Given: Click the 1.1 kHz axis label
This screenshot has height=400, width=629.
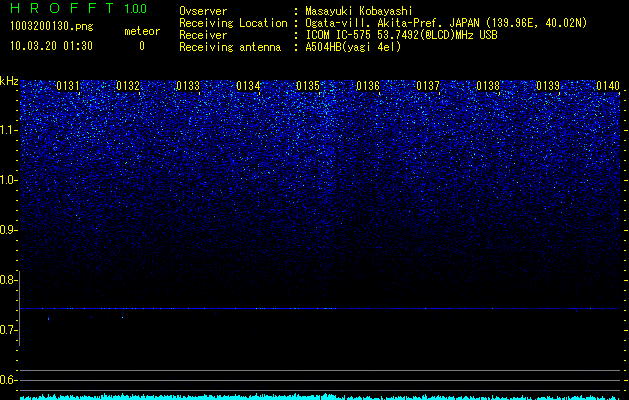Looking at the screenshot, I should (7, 130).
